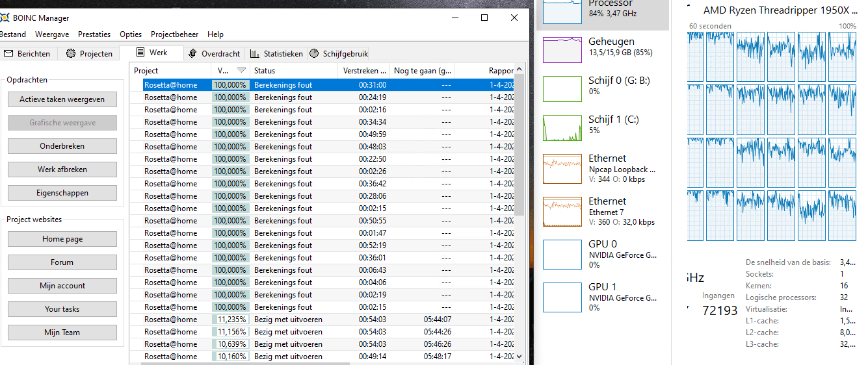Open the Weergave menu
This screenshot has height=365, width=868.
click(x=52, y=34)
